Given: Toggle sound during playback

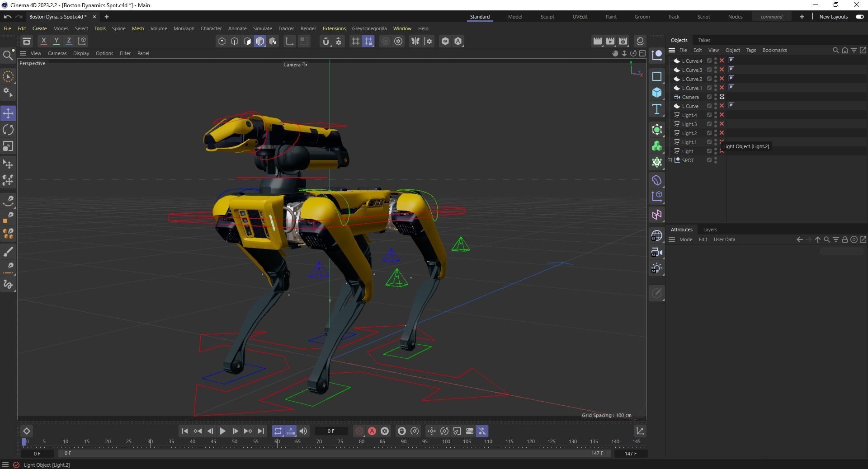Looking at the screenshot, I should pyautogui.click(x=303, y=431).
